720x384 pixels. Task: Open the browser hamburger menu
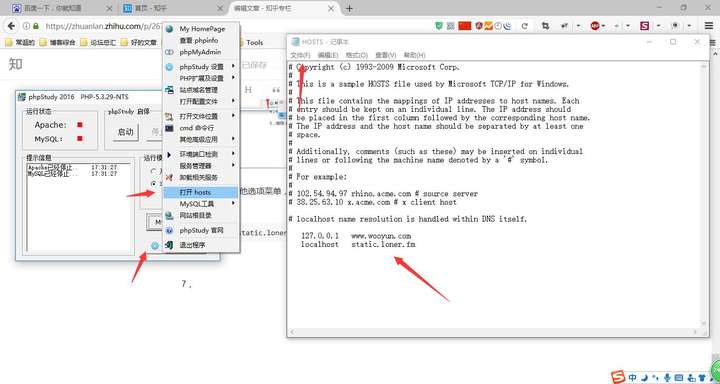[709, 26]
